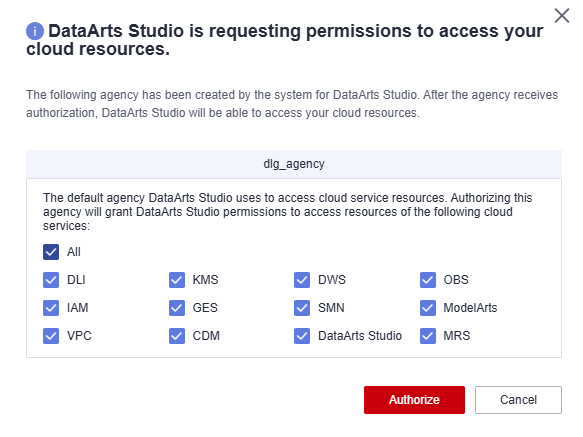
Task: Click the red Authorize button
Action: (414, 400)
